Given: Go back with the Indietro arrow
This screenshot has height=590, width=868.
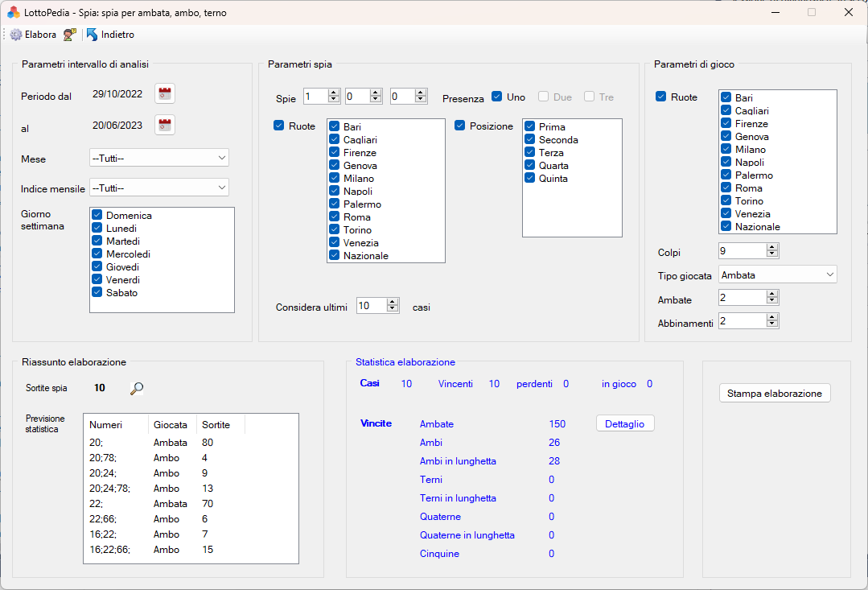Looking at the screenshot, I should 92,35.
